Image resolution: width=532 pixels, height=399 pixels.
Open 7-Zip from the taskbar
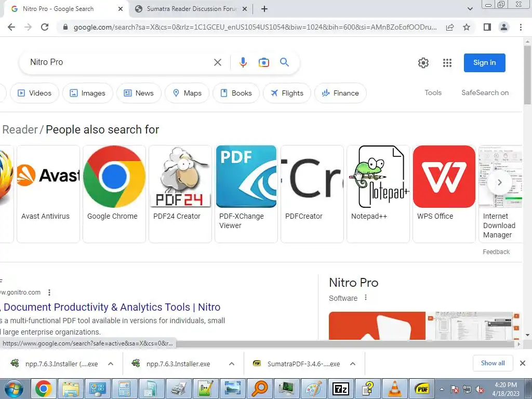point(340,389)
